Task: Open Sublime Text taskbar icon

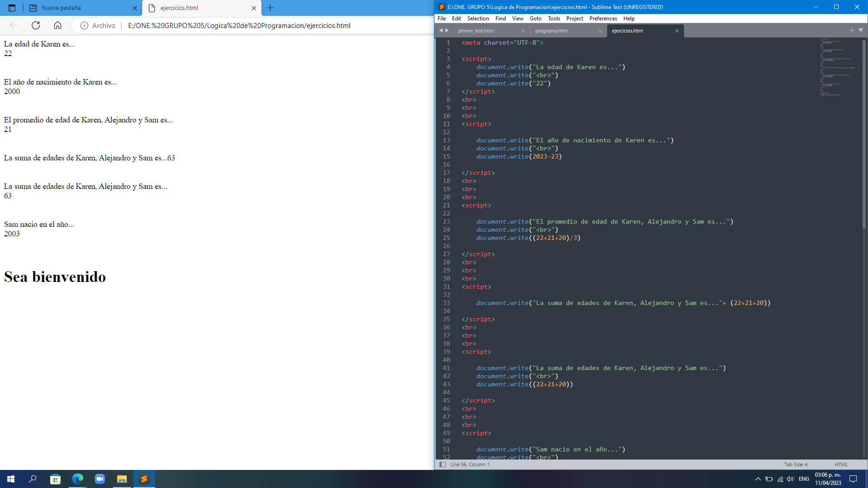Action: point(144,479)
